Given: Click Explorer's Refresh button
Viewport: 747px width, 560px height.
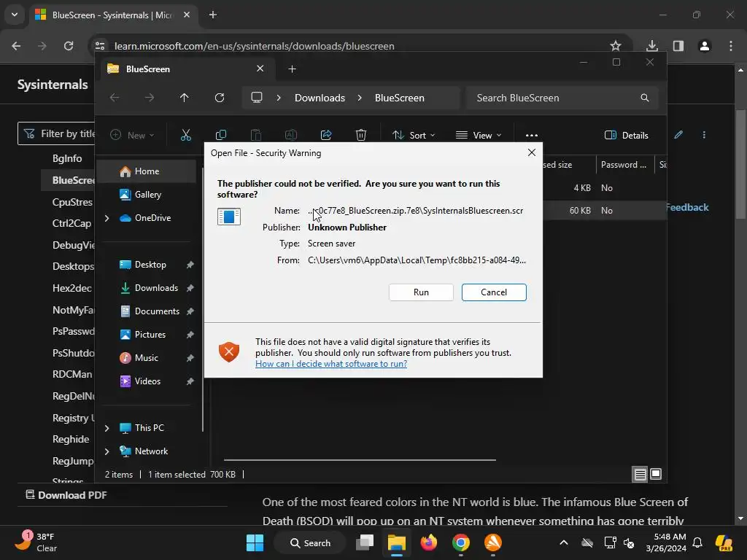Looking at the screenshot, I should point(219,98).
